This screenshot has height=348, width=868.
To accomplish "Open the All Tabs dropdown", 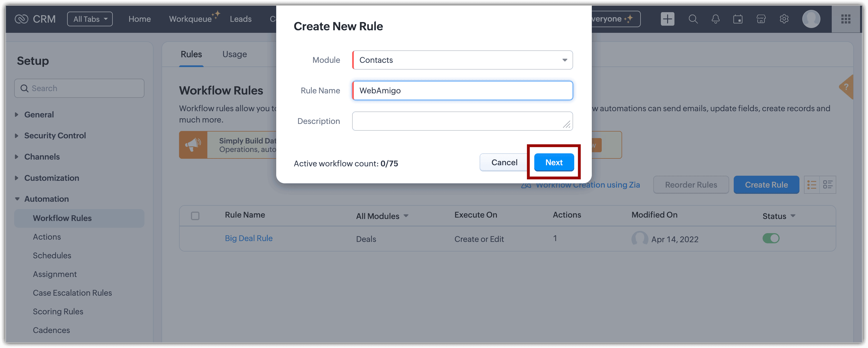I will [x=90, y=19].
